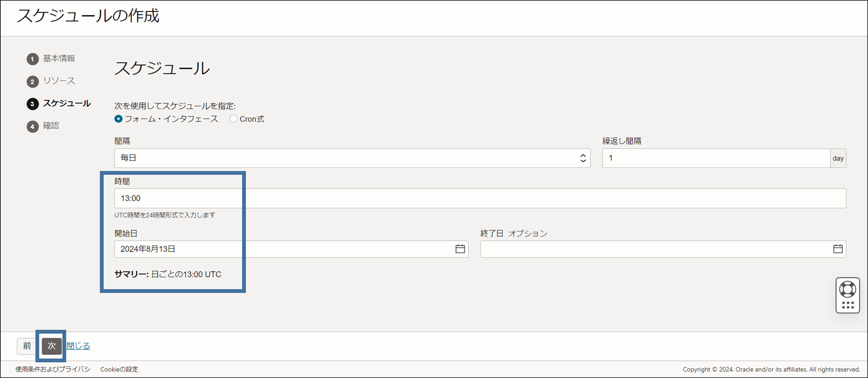
Task: Click step 3 circle for スケジュール
Action: [32, 104]
